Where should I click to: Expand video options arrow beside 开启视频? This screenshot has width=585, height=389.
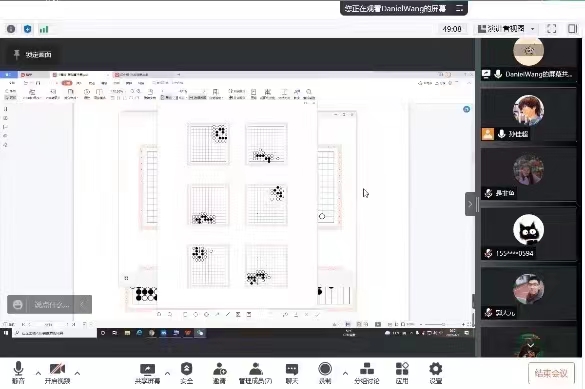(x=77, y=373)
